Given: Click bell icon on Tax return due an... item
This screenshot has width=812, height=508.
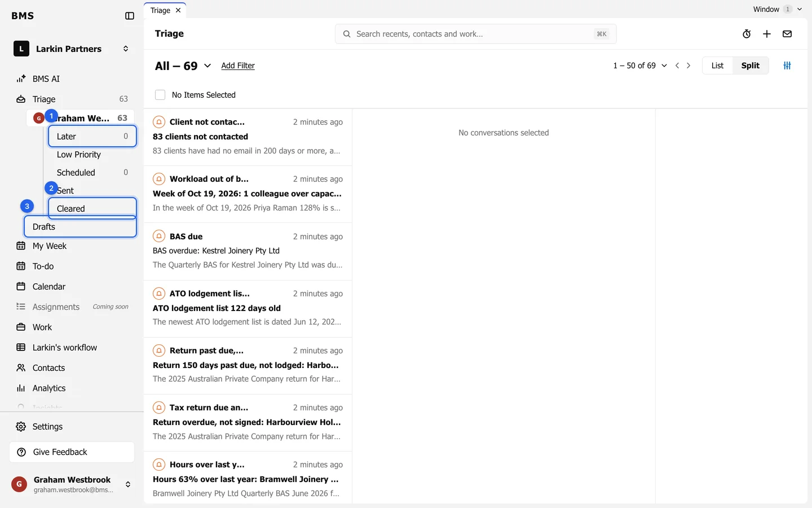Looking at the screenshot, I should coord(159,407).
